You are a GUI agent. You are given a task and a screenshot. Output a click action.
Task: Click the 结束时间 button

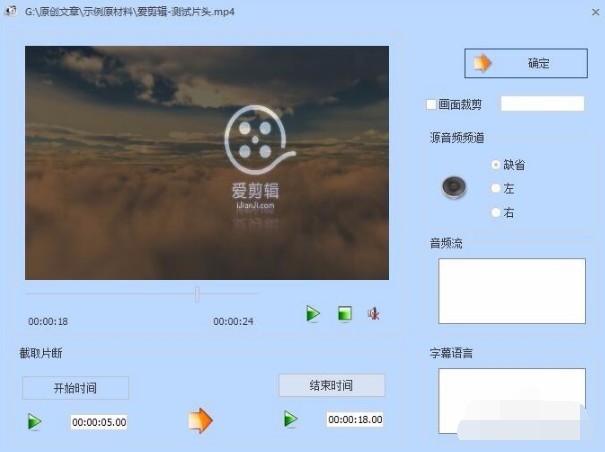click(x=332, y=385)
